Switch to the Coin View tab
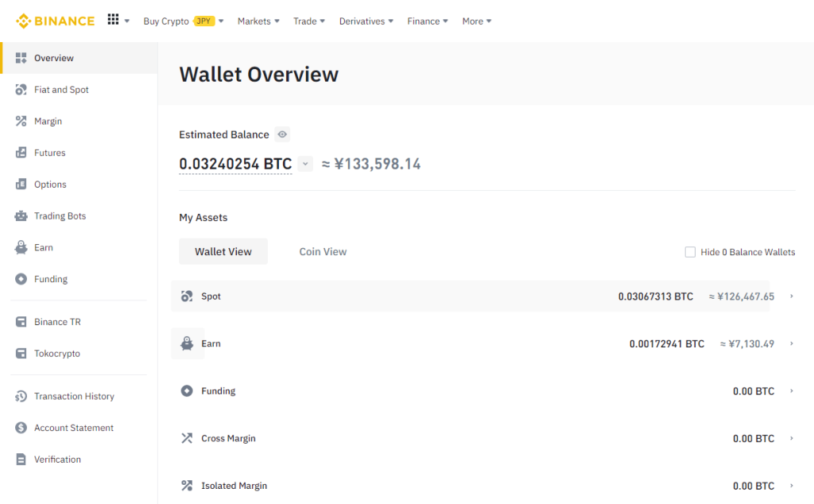The width and height of the screenshot is (814, 504). click(x=323, y=252)
